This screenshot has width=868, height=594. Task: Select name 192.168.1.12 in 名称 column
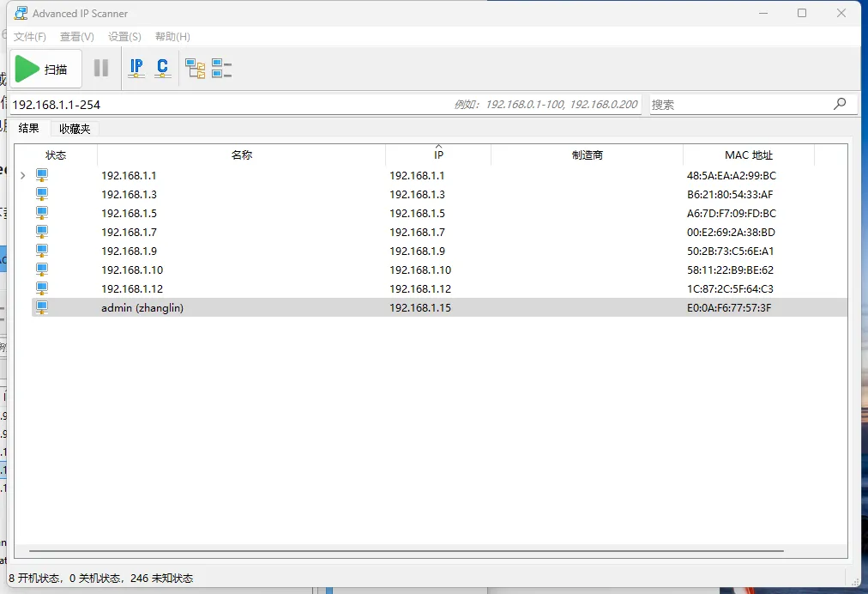(132, 288)
